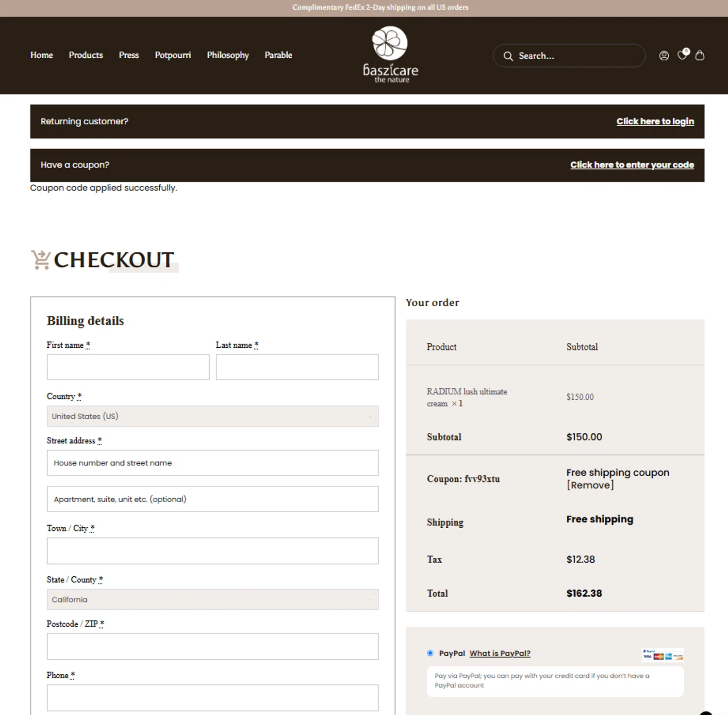Click the Coupon: fvv93xtu label
The image size is (728, 715).
pyautogui.click(x=463, y=479)
